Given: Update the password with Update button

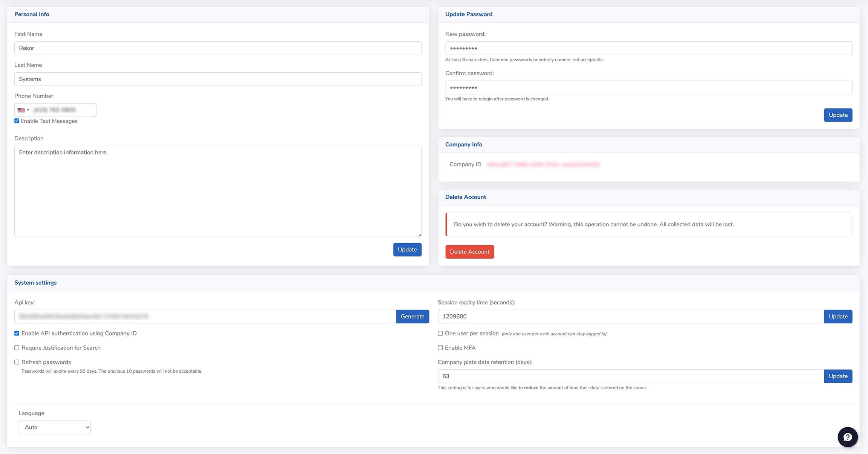Looking at the screenshot, I should (837, 115).
